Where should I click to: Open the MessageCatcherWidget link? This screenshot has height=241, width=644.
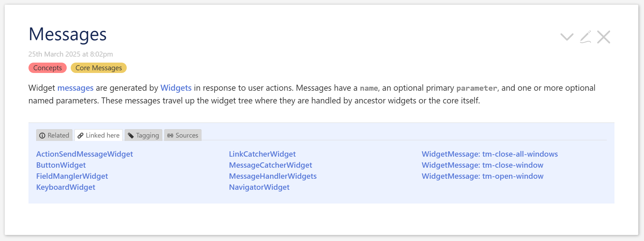click(x=271, y=165)
